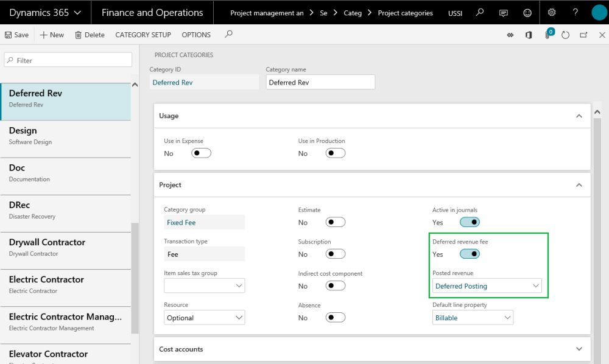Screen dimensions: 609x364
Task: Enable the Subscription toggle
Action: pyautogui.click(x=335, y=254)
